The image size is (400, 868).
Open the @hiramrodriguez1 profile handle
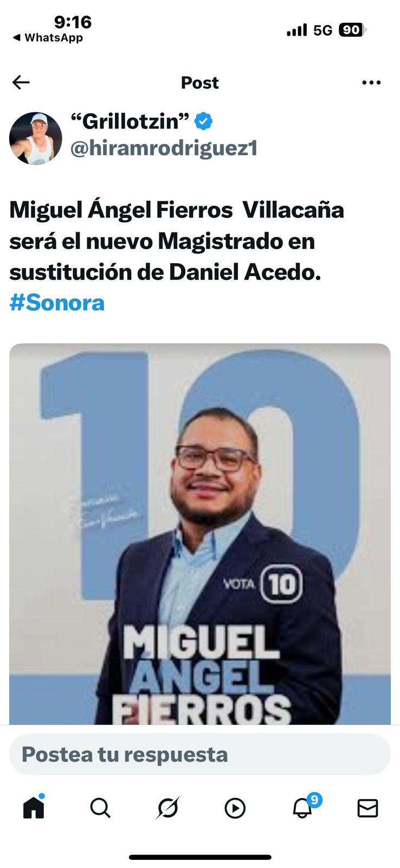[x=164, y=148]
